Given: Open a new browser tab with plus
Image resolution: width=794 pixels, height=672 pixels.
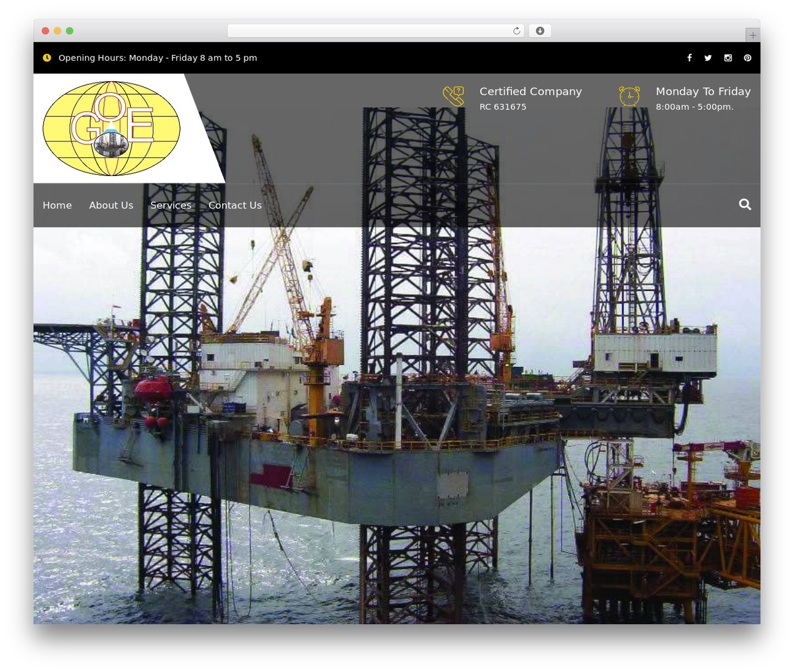Looking at the screenshot, I should click(753, 35).
